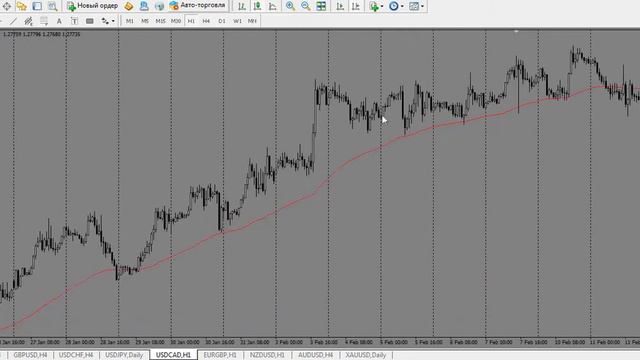Switch timeframe to MN
Image resolution: width=640 pixels, height=360 pixels.
click(252, 21)
